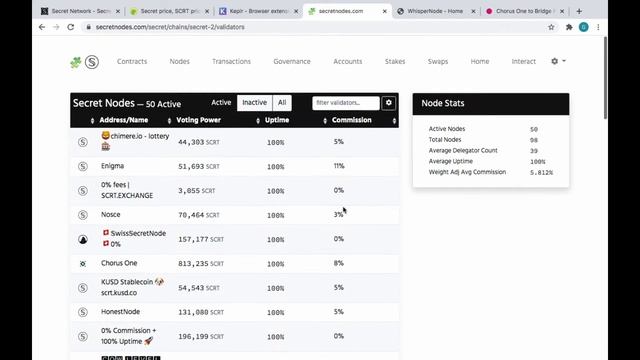Viewport: 640px width, 360px height.
Task: Open KUSD Stablecoin validator
Action: click(x=133, y=287)
